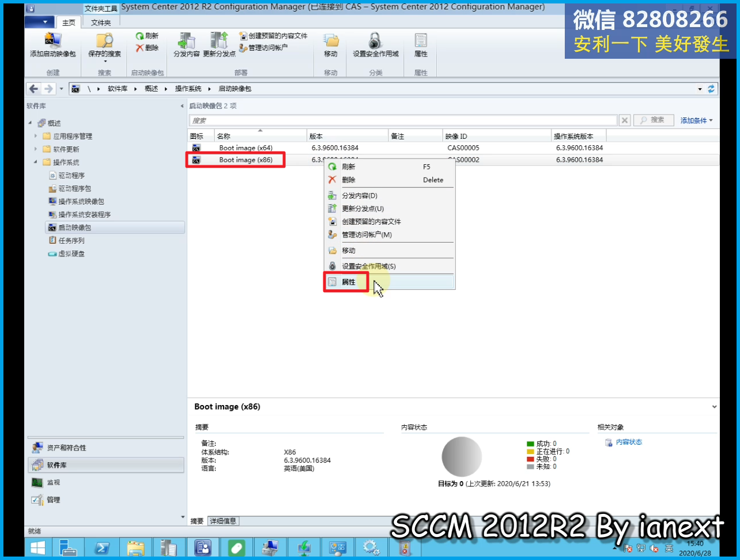The height and width of the screenshot is (560, 740).
Task: Collapse the Overview (概述) tree node
Action: [x=31, y=123]
